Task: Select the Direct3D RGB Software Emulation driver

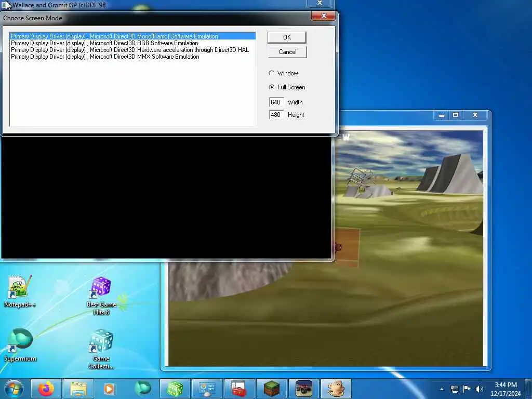Action: pos(132,43)
